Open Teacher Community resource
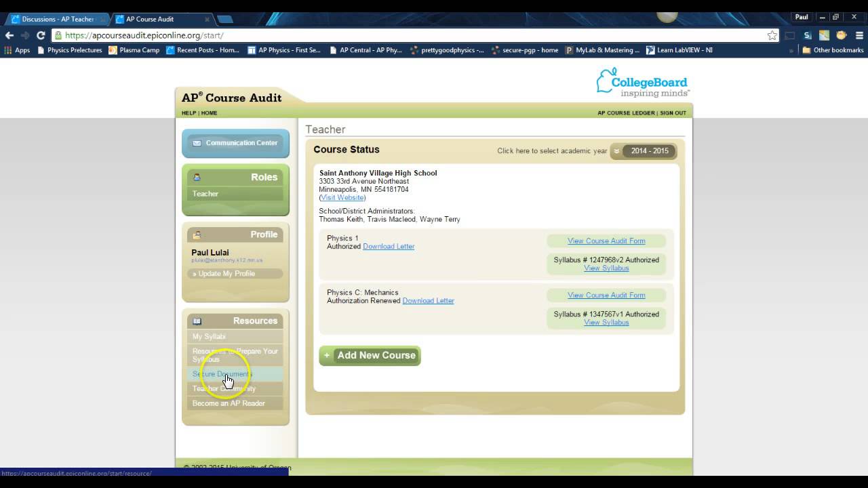The width and height of the screenshot is (868, 488). [235, 389]
